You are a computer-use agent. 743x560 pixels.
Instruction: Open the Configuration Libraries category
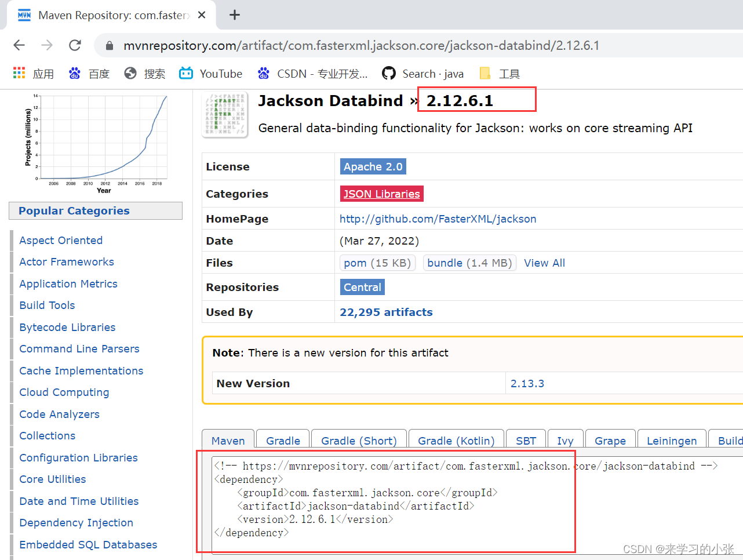point(78,458)
